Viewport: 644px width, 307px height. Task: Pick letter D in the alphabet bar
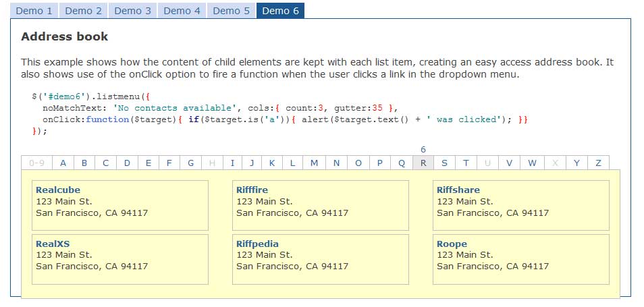pyautogui.click(x=127, y=163)
